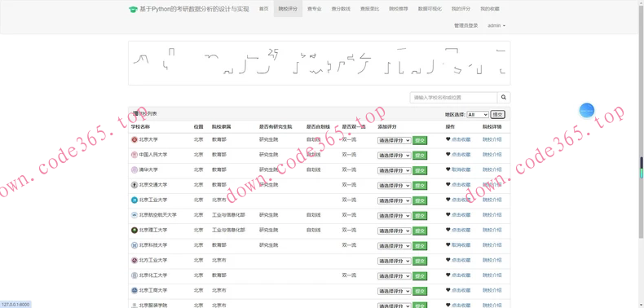Click the heart icon in 清华大学 row

point(448,169)
